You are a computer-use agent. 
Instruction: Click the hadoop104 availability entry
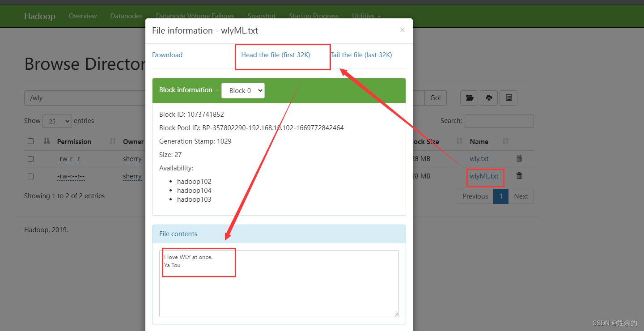tap(194, 191)
